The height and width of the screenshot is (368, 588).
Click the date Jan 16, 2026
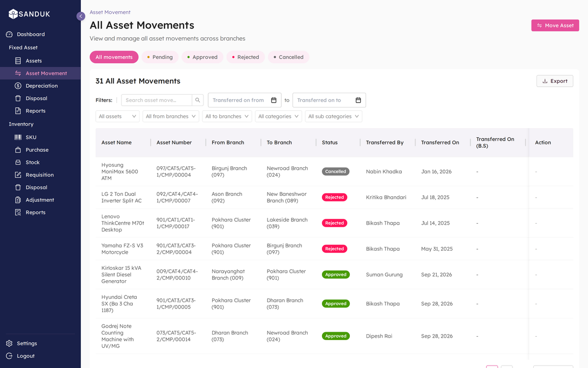coord(437,172)
